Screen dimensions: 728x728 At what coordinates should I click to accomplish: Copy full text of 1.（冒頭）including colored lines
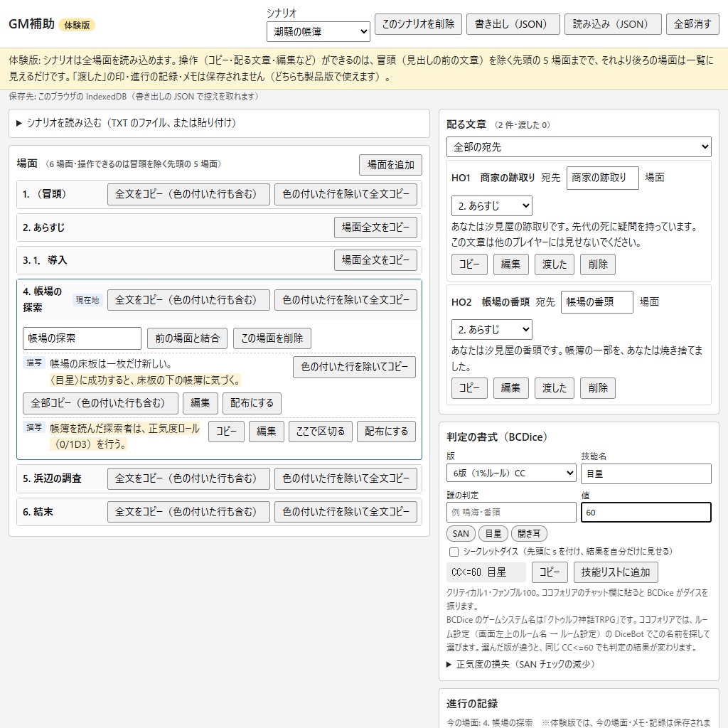pyautogui.click(x=188, y=194)
